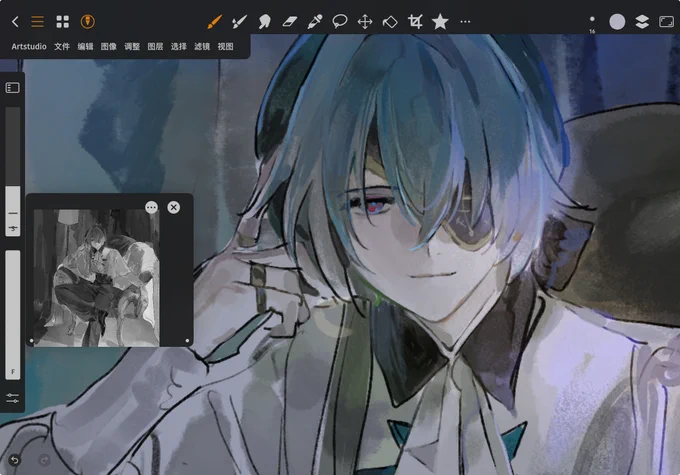This screenshot has width=680, height=475.
Task: Open 文件 menu
Action: click(62, 46)
